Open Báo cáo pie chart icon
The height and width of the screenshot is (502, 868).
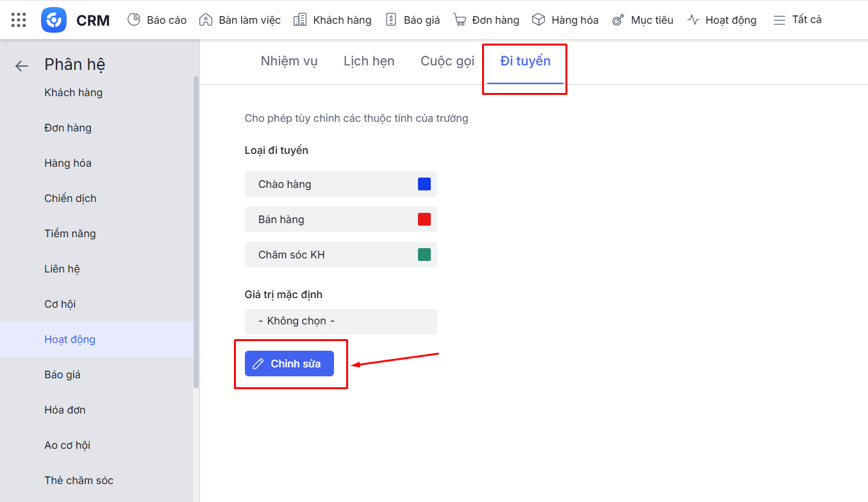coord(134,20)
